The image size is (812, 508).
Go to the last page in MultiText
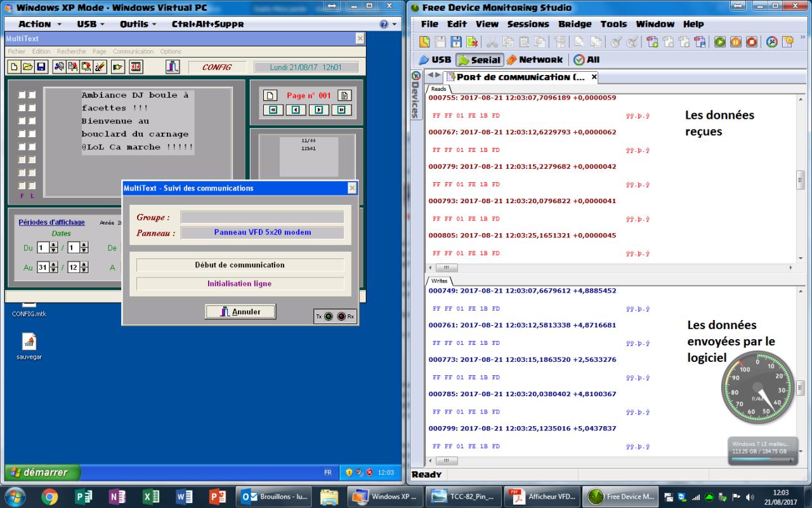click(x=341, y=110)
